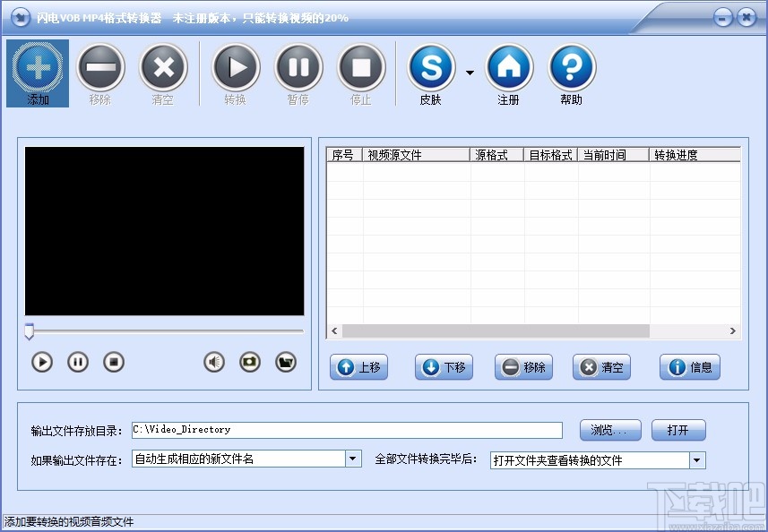Open the 皮肤 skin dropdown arrow
Image resolution: width=768 pixels, height=532 pixels.
point(470,73)
